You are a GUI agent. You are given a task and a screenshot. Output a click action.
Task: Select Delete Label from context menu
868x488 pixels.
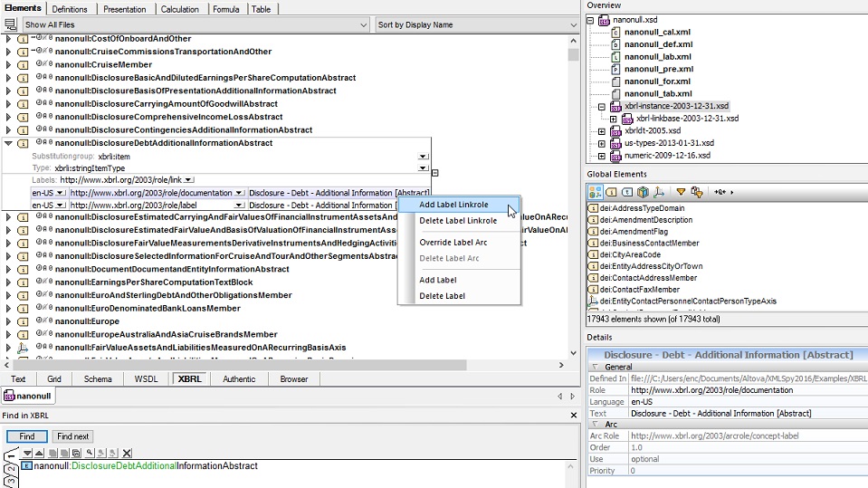coord(443,296)
